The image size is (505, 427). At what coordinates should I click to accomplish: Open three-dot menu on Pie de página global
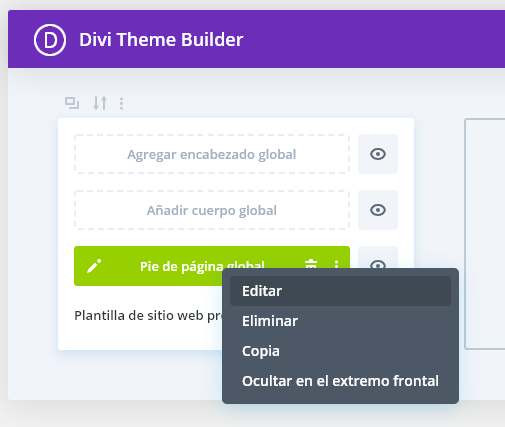coord(336,264)
